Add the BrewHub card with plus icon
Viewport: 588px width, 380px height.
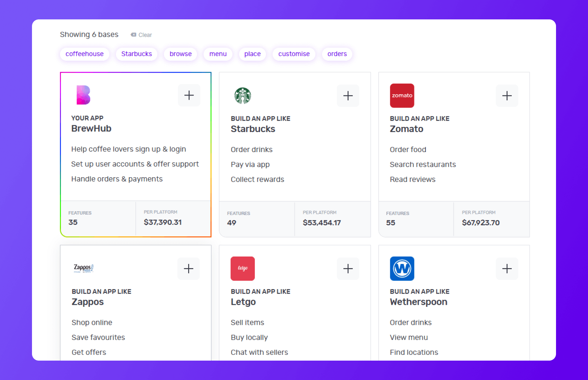pos(189,95)
